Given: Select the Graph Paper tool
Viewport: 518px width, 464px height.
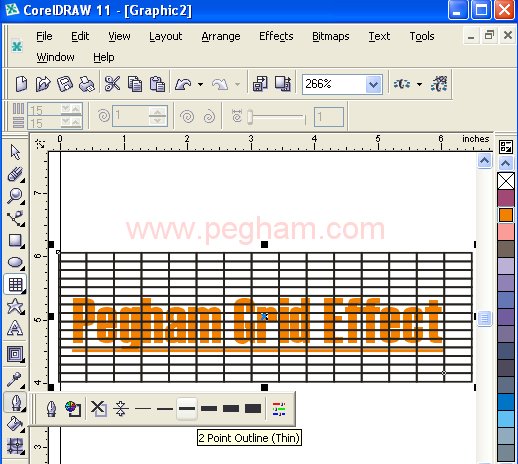Looking at the screenshot, I should (x=15, y=284).
